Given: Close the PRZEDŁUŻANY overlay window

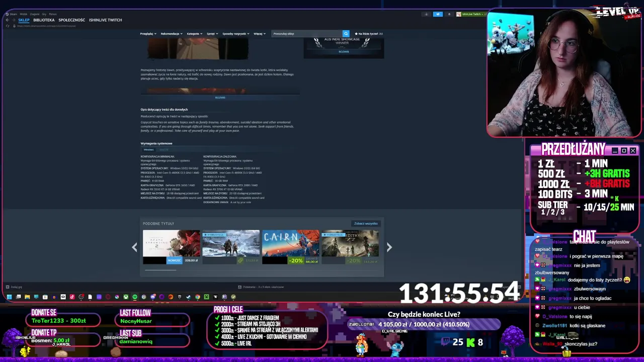Looking at the screenshot, I should [x=633, y=150].
